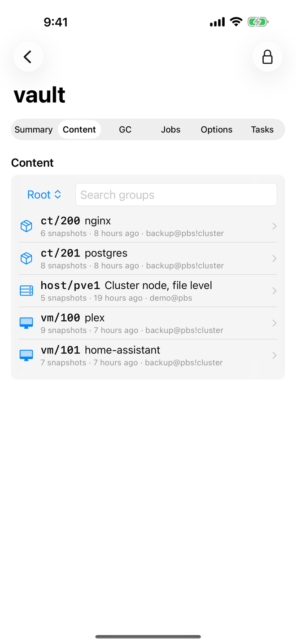296x644 pixels.
Task: Expand ct/201 postgres with its chevron
Action: click(274, 258)
